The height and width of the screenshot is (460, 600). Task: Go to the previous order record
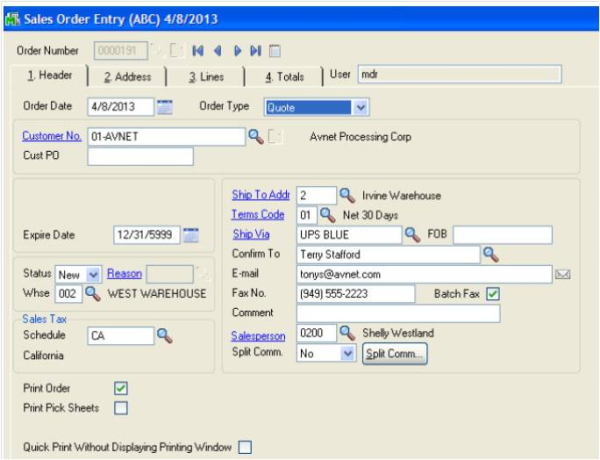pyautogui.click(x=218, y=50)
